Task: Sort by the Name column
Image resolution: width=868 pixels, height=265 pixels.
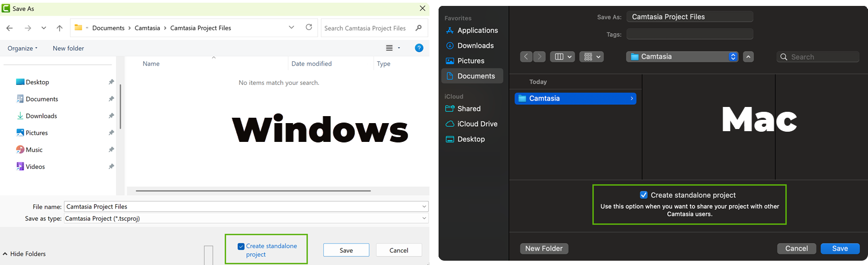Action: coord(151,63)
